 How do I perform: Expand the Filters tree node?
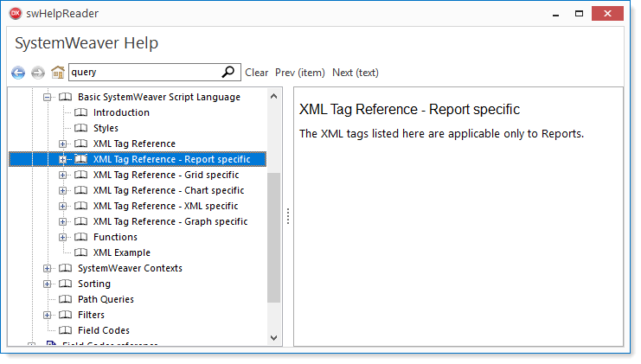click(48, 315)
